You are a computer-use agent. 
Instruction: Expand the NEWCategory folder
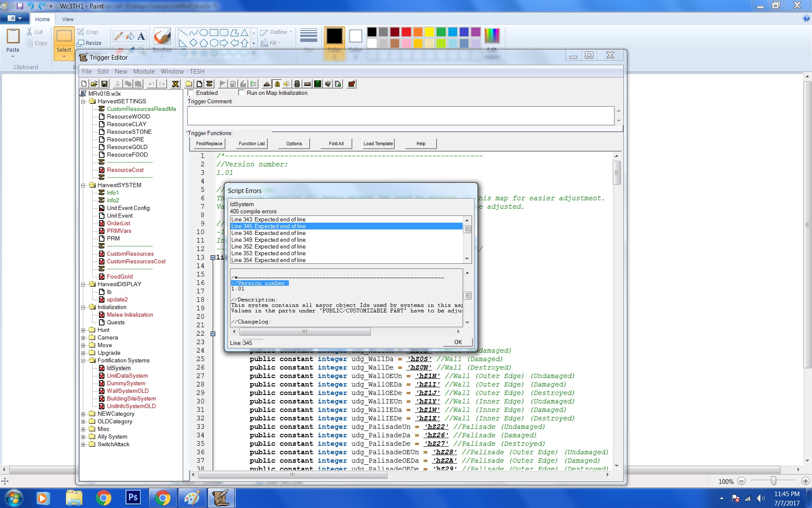click(x=83, y=414)
